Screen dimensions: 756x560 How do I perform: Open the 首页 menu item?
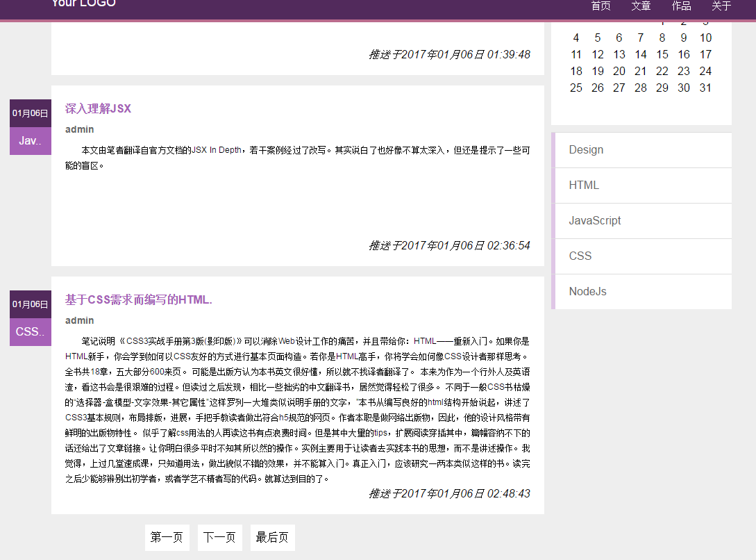(x=600, y=6)
